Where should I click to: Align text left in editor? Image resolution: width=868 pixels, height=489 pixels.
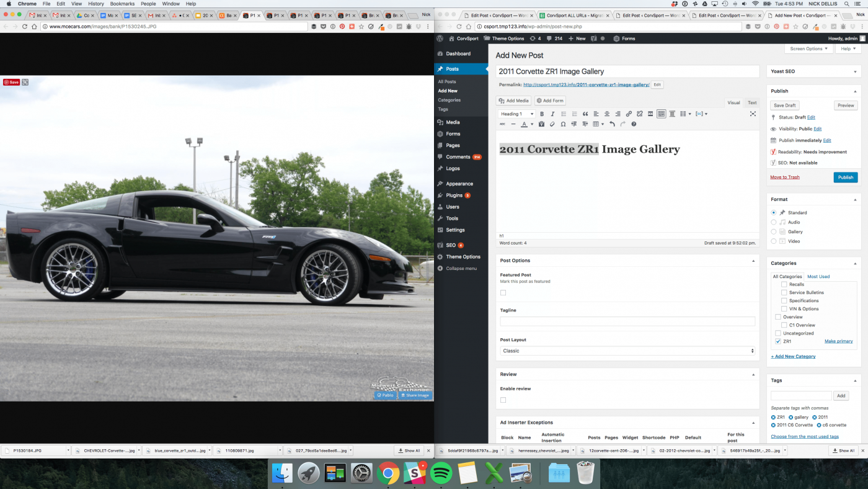tap(596, 114)
